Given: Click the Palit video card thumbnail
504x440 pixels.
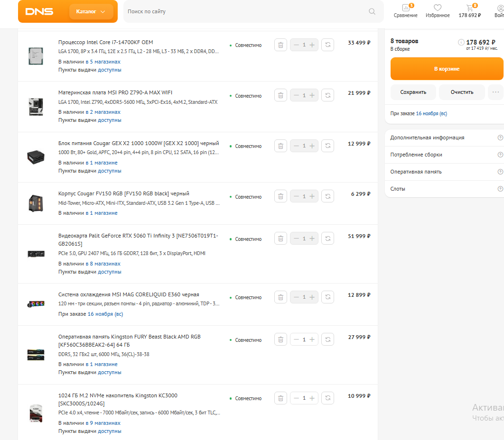Looking at the screenshot, I should [36, 254].
